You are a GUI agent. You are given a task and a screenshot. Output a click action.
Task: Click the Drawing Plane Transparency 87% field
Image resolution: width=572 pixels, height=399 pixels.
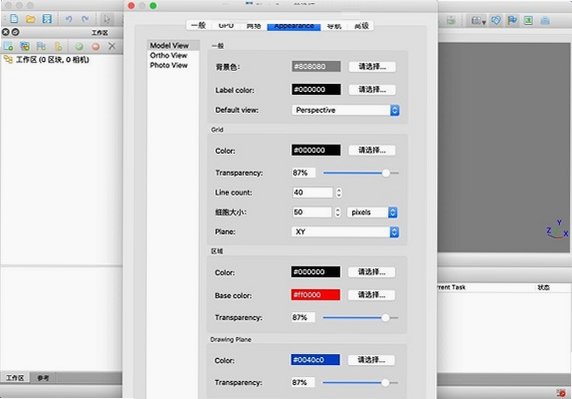(303, 383)
